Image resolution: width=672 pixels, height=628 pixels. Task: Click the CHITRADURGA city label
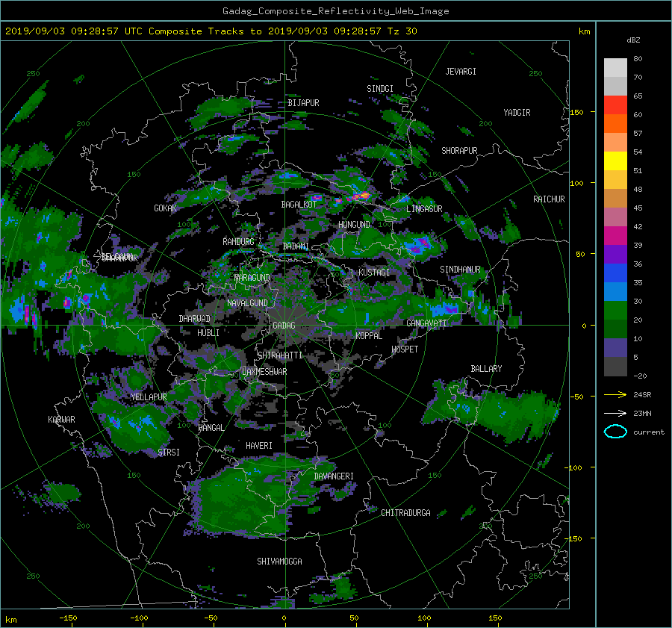(406, 513)
